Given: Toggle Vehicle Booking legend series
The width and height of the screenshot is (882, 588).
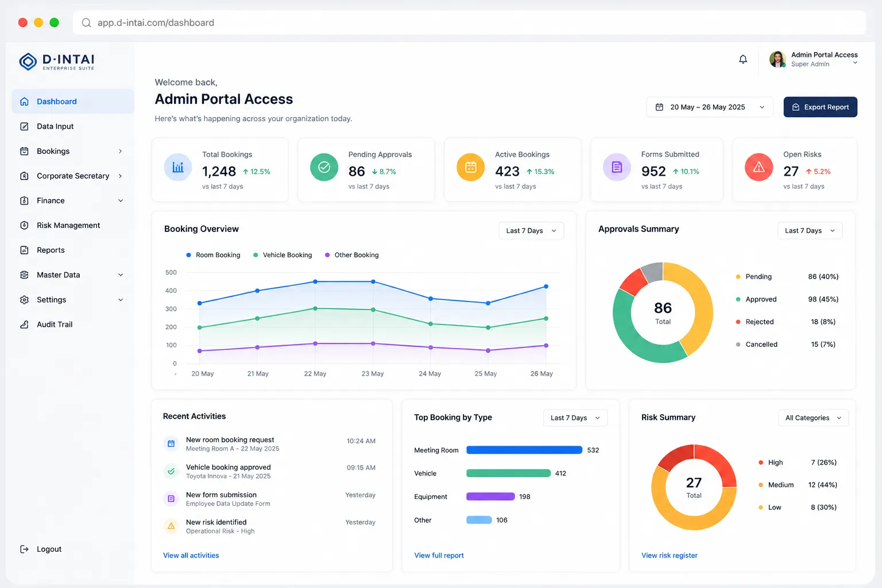Looking at the screenshot, I should 283,255.
